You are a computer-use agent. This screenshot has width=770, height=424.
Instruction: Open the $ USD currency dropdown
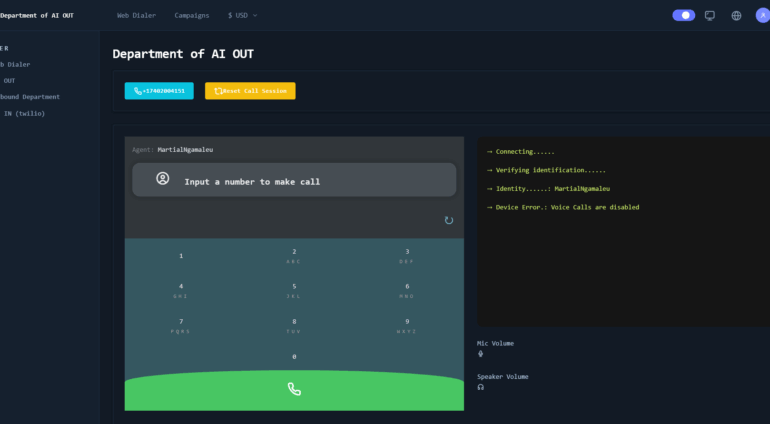pyautogui.click(x=243, y=15)
